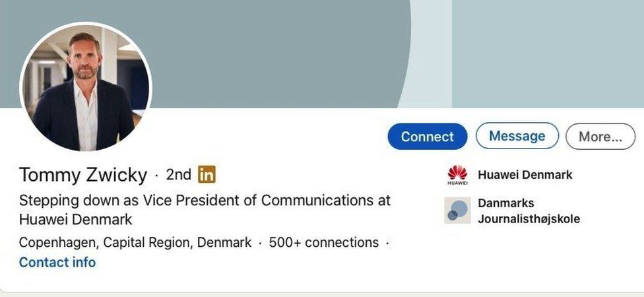
Task: Click the 2nd degree connection label
Action: (x=178, y=175)
